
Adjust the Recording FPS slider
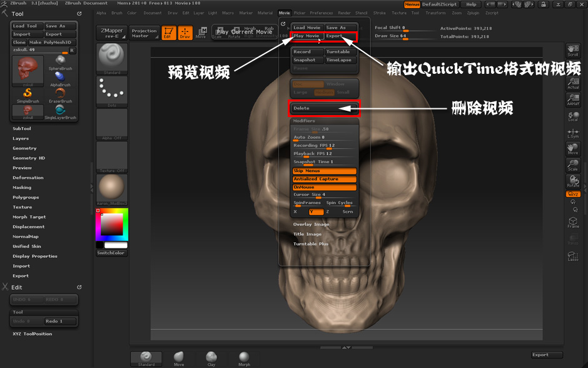(x=324, y=146)
